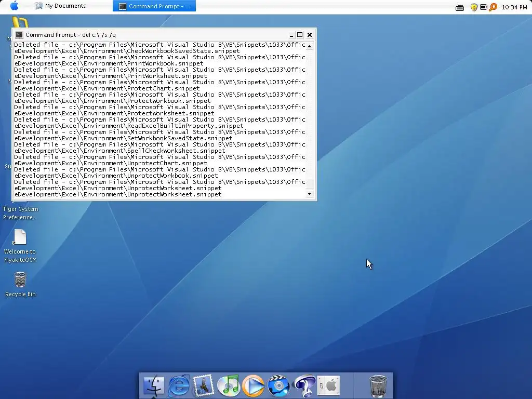Select the Recycle Bin desktop icon

pos(20,280)
